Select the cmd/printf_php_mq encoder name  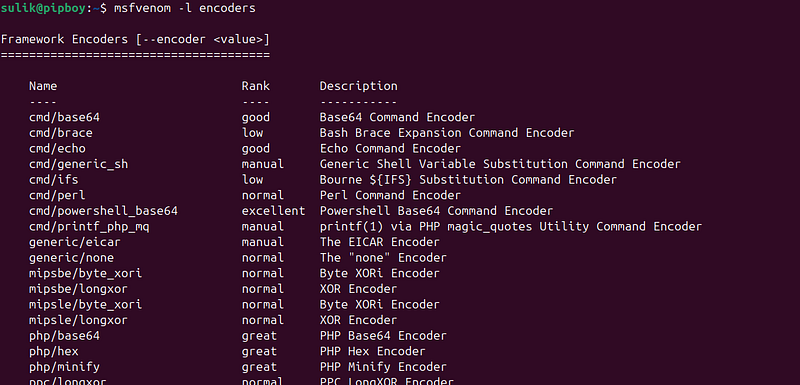(89, 226)
